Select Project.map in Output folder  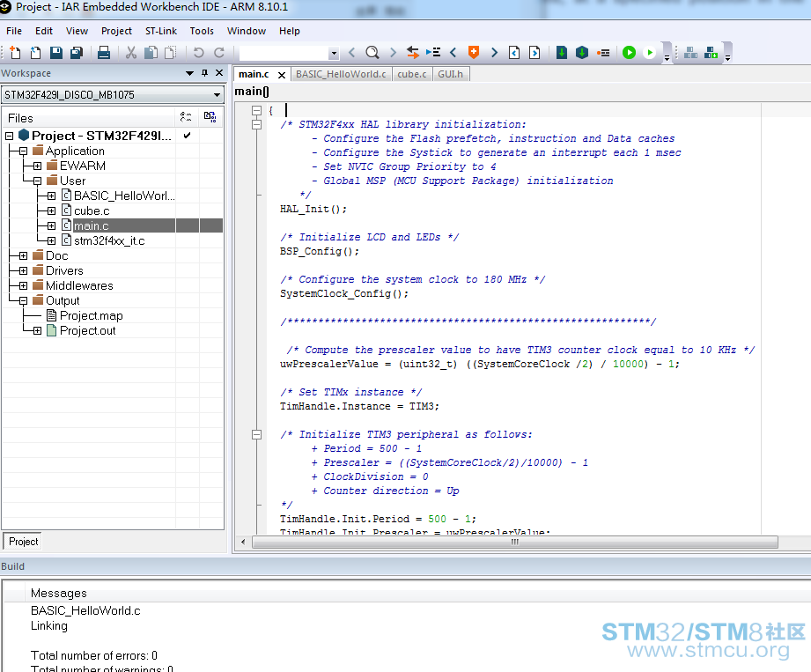coord(91,316)
